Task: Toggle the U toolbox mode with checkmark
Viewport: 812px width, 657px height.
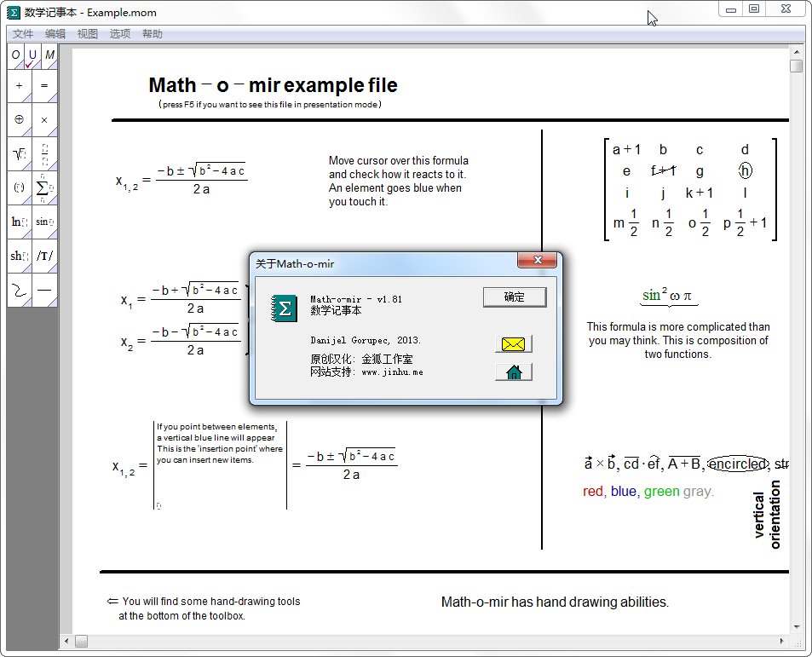Action: [32, 56]
